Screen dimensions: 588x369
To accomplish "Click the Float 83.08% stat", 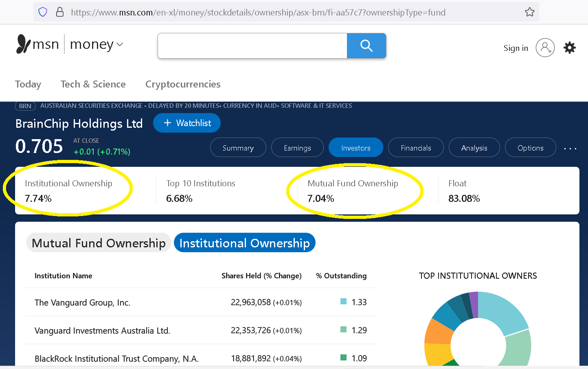I will tap(464, 191).
